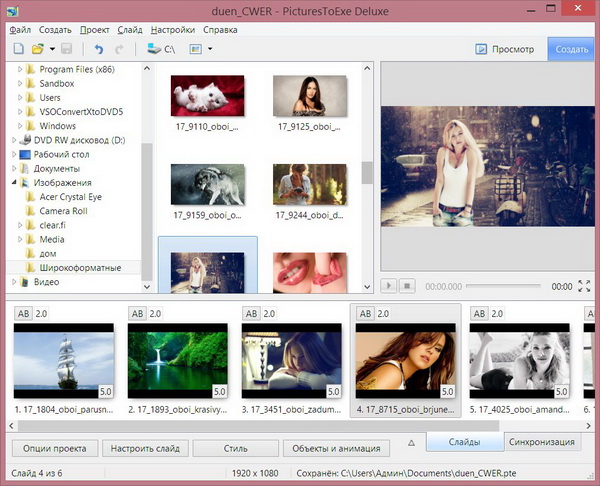600x486 pixels.
Task: Open the Создать menu
Action: point(55,30)
